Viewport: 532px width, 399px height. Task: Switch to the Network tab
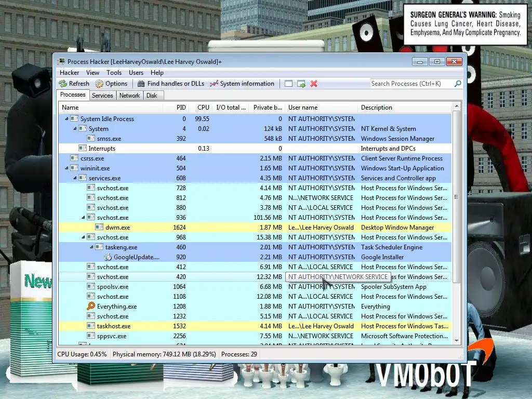129,96
